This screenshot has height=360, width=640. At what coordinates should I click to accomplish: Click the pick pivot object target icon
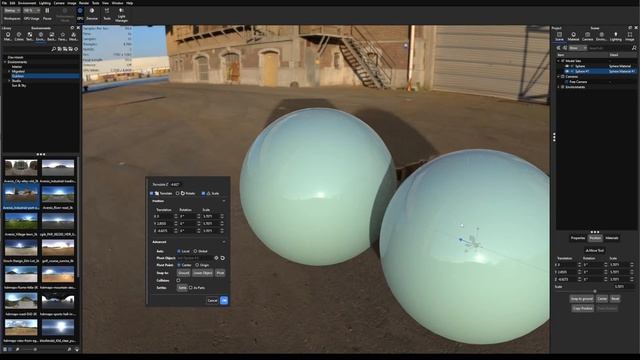pyautogui.click(x=216, y=258)
